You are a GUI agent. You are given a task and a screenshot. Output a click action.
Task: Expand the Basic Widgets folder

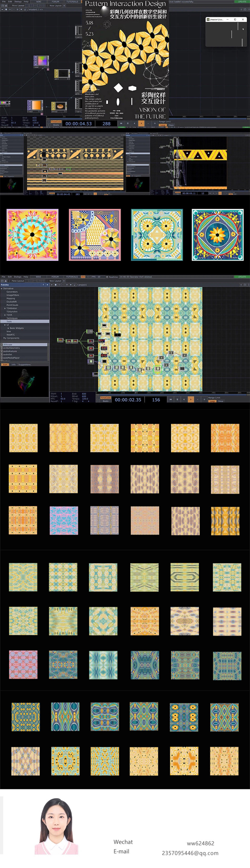tap(8, 328)
